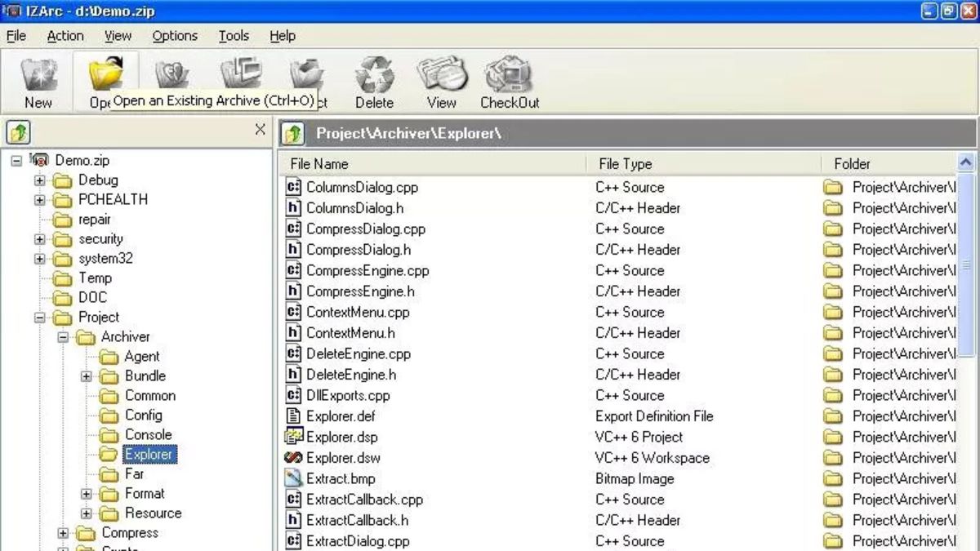Click the up-folder icon in tree pane
The width and height of the screenshot is (980, 551).
pyautogui.click(x=18, y=131)
